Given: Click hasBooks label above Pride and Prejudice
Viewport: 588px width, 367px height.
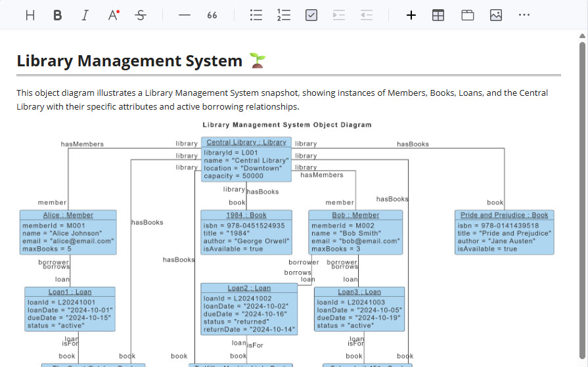Looking at the screenshot, I should point(413,144).
